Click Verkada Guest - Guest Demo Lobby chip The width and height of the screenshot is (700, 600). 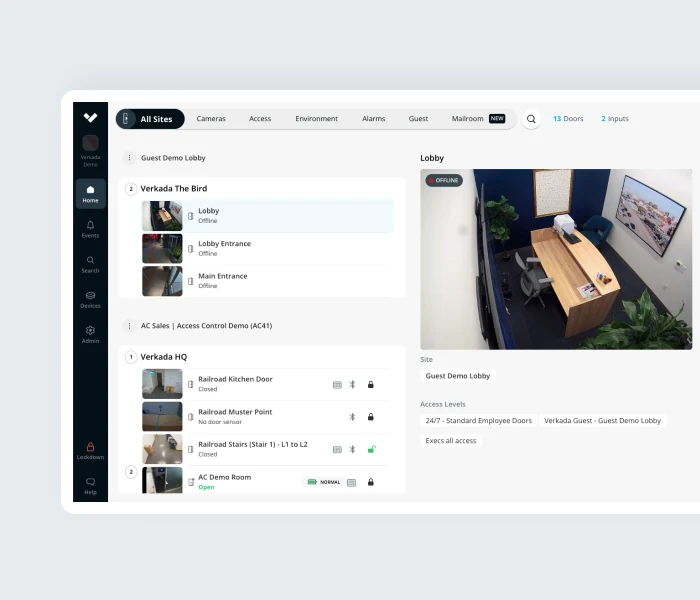click(602, 421)
